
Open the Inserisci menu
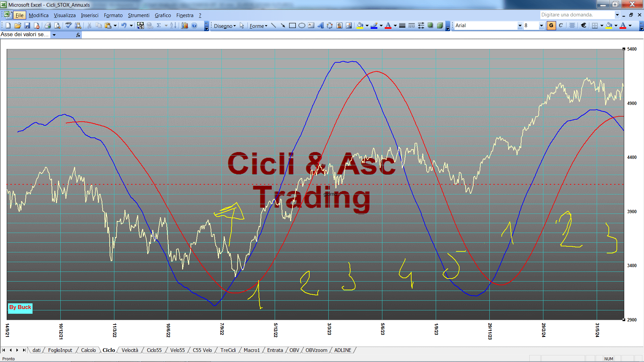[90, 15]
